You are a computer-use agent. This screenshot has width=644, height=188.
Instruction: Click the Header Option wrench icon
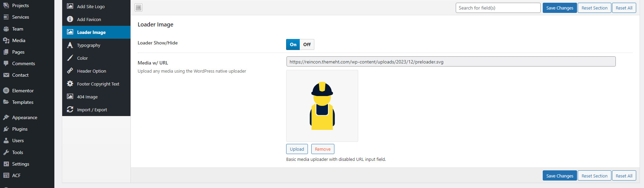[70, 71]
